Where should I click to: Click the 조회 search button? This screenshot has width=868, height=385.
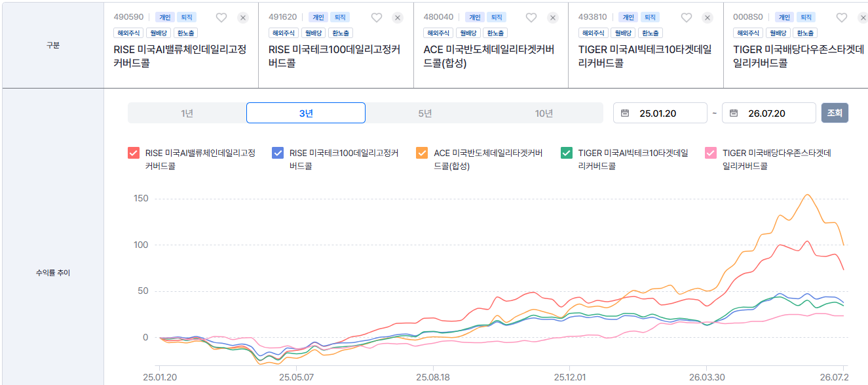(835, 113)
